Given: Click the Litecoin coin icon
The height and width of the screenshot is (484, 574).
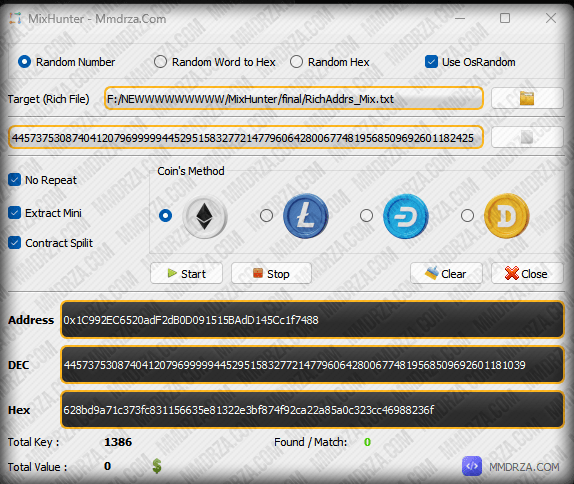Looking at the screenshot, I should 306,216.
